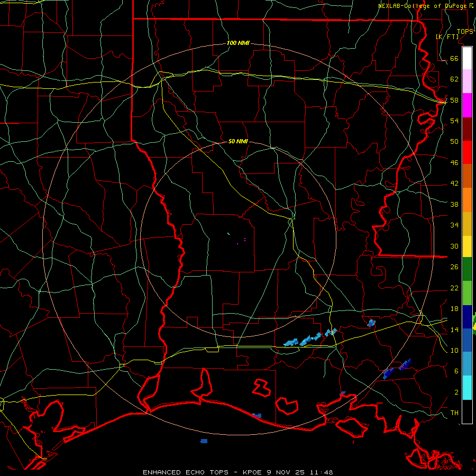The height and width of the screenshot is (476, 476).
Task: Click the legend value 14
Action: (454, 329)
